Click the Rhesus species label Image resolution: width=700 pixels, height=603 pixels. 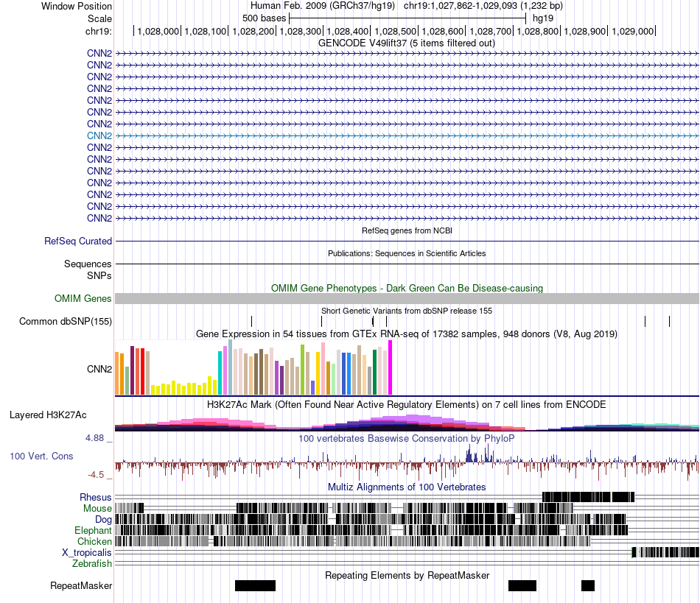tap(96, 497)
